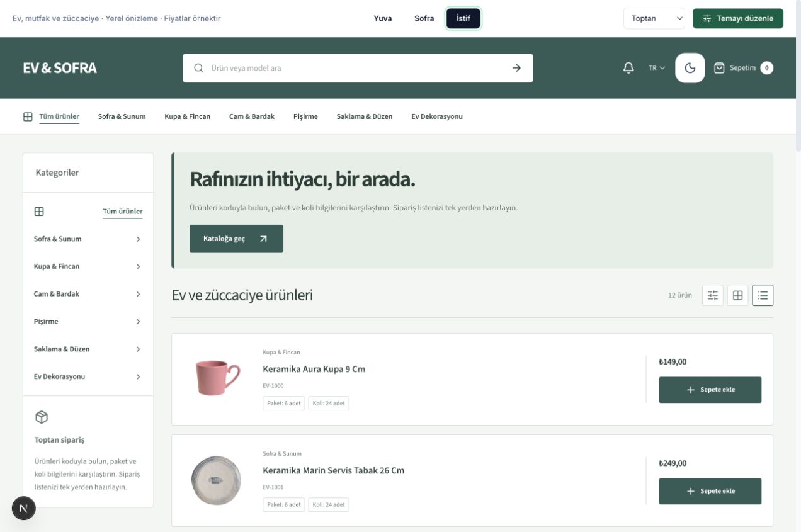The height and width of the screenshot is (532, 801).
Task: Expand Ev Dekorasyonu sidebar category
Action: click(x=88, y=376)
